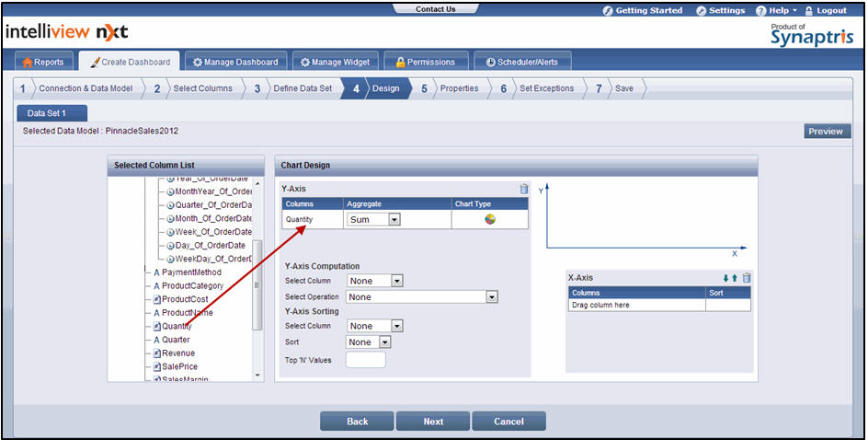Select Week_Of_OrderDate tree item

click(x=210, y=232)
